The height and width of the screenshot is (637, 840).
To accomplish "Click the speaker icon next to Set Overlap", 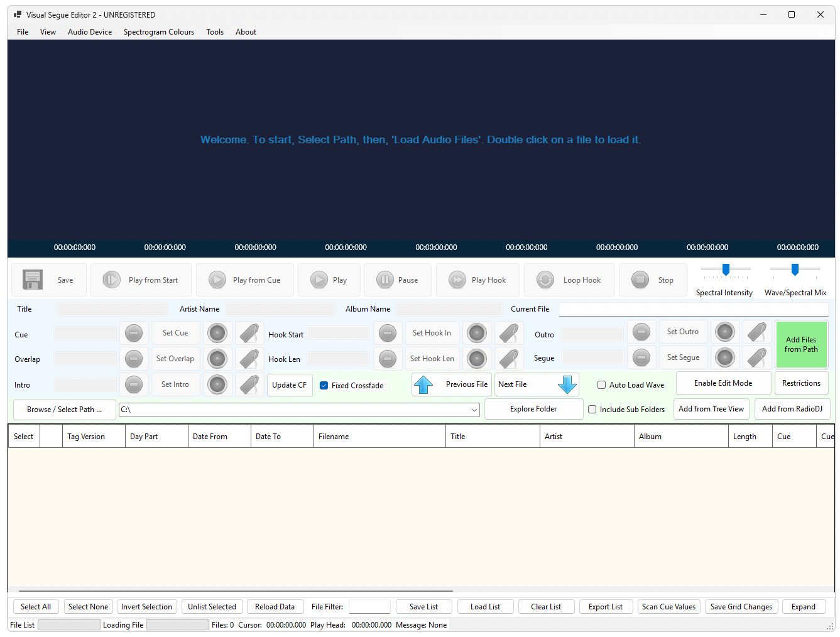I will [217, 359].
